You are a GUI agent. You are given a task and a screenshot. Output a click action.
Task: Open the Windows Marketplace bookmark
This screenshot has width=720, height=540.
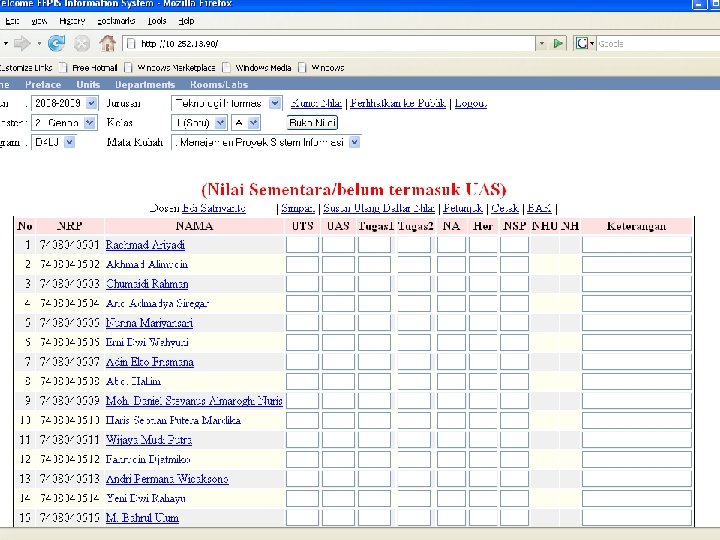pyautogui.click(x=171, y=68)
